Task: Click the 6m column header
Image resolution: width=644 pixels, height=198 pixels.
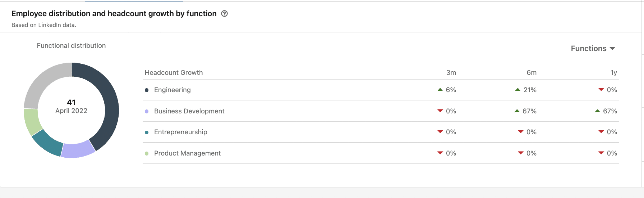Action: pyautogui.click(x=532, y=73)
